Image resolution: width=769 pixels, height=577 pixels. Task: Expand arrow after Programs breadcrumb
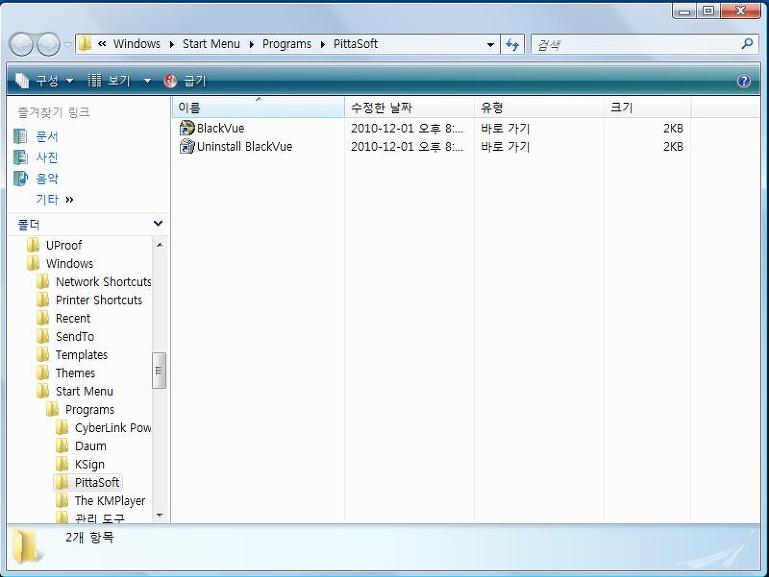323,45
